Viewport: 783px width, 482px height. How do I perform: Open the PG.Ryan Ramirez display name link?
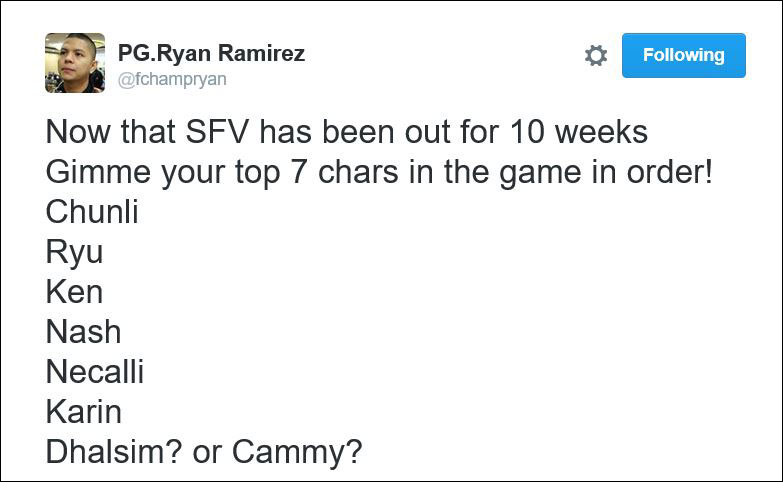211,53
